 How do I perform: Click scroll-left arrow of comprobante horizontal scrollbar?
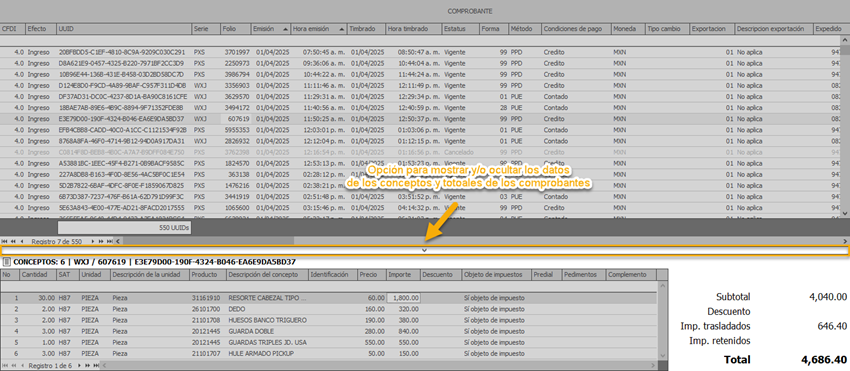[x=118, y=241]
